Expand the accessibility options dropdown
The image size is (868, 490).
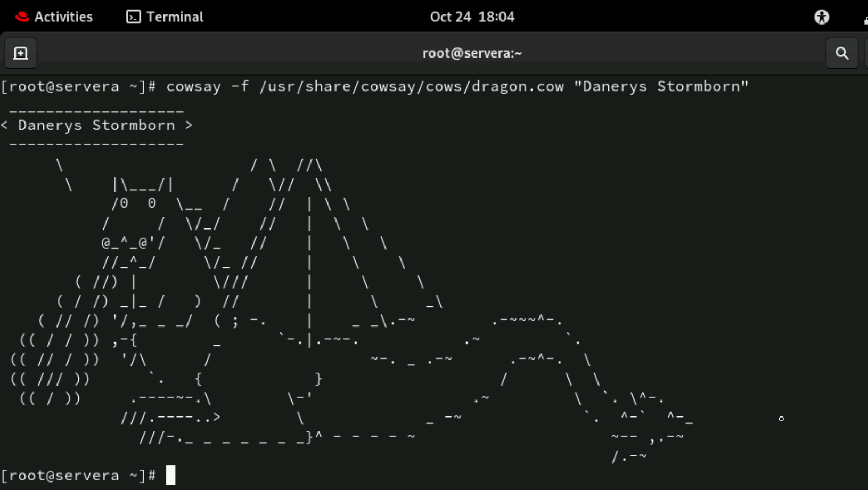click(822, 17)
